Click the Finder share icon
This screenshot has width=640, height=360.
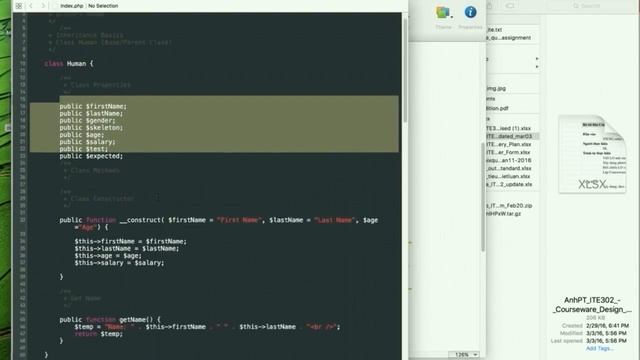point(489,6)
